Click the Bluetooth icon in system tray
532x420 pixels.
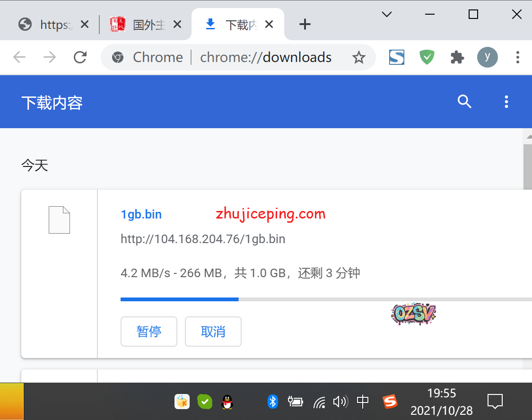click(272, 402)
